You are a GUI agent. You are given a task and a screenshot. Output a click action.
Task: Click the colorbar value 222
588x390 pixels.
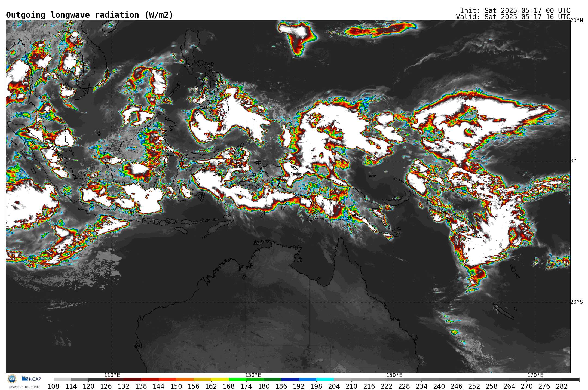(x=386, y=386)
